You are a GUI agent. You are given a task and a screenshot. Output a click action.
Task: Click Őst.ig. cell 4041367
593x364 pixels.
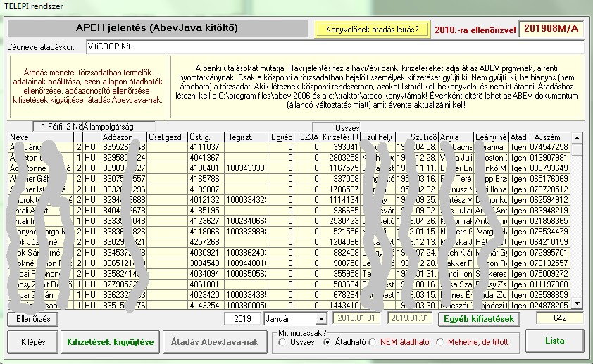click(x=206, y=158)
